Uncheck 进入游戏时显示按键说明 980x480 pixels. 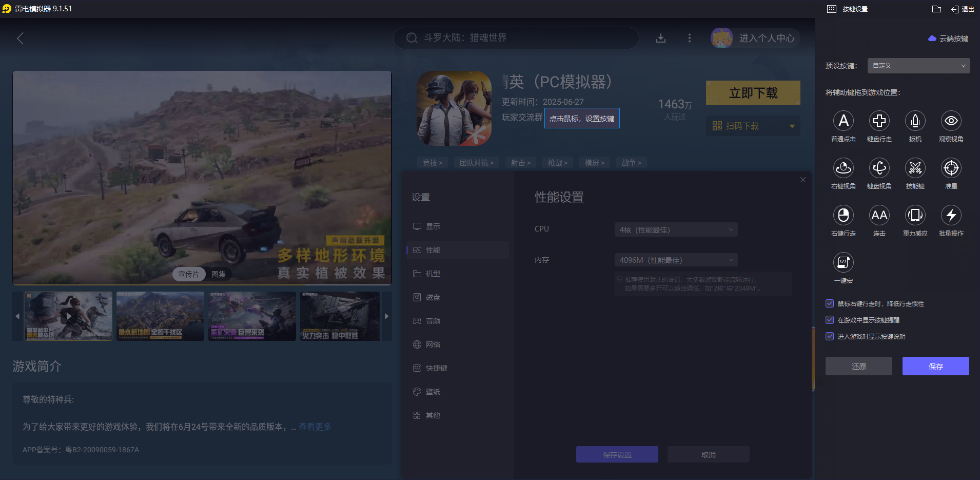click(830, 336)
